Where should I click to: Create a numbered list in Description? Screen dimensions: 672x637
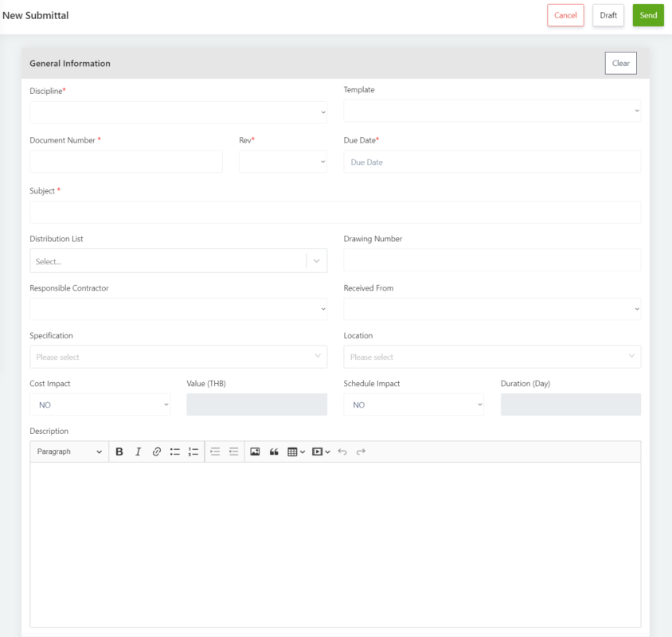(x=193, y=451)
